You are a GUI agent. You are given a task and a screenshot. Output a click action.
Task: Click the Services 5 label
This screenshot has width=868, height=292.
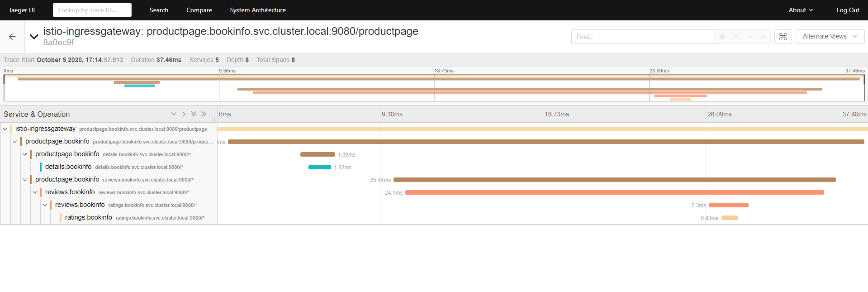click(204, 60)
